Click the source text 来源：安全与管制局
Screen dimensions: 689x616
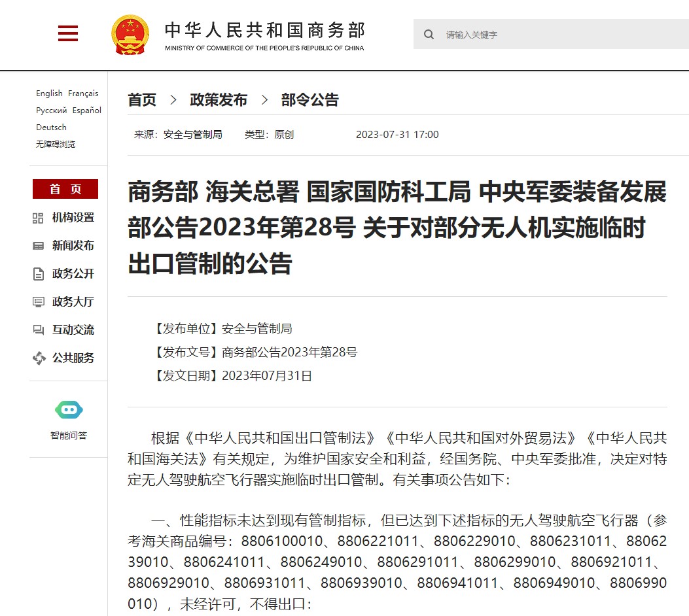click(x=178, y=134)
